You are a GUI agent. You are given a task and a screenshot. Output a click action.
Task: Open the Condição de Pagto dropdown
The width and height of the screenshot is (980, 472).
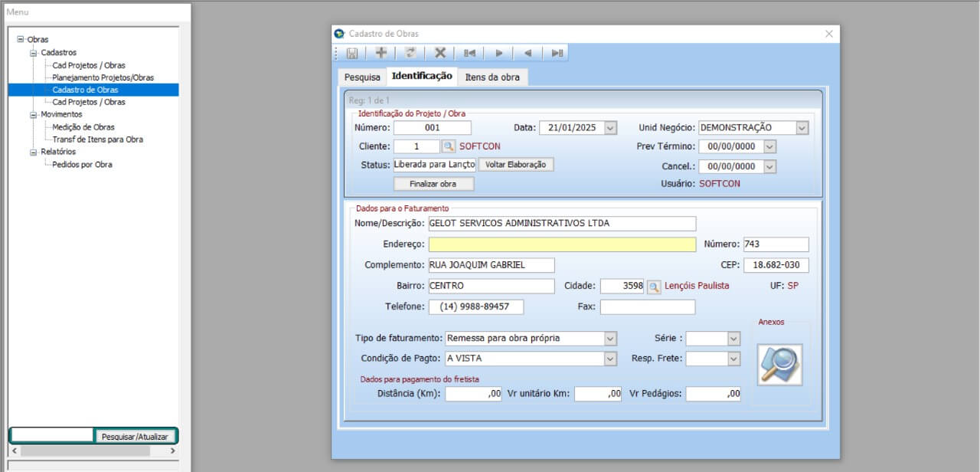610,359
